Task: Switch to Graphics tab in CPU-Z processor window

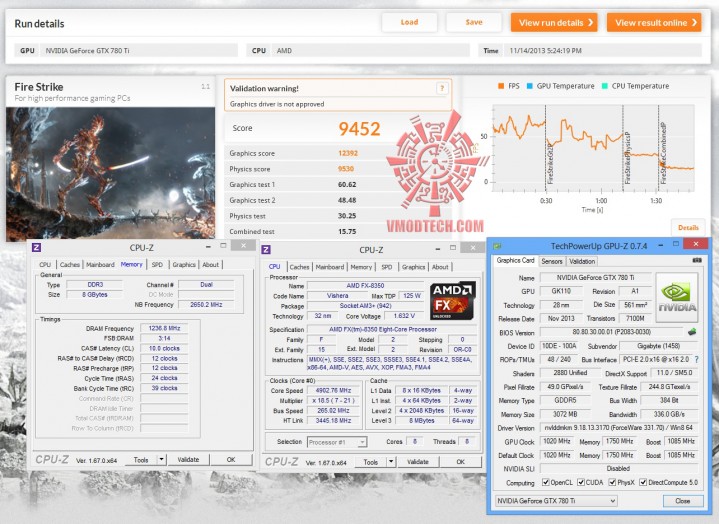Action: pyautogui.click(x=414, y=267)
